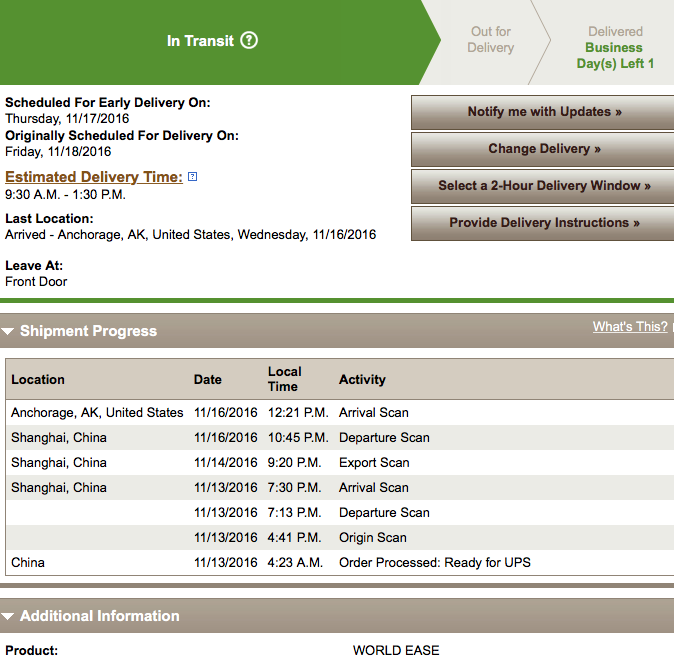Select a 2-Hour Delivery Window button

542,186
